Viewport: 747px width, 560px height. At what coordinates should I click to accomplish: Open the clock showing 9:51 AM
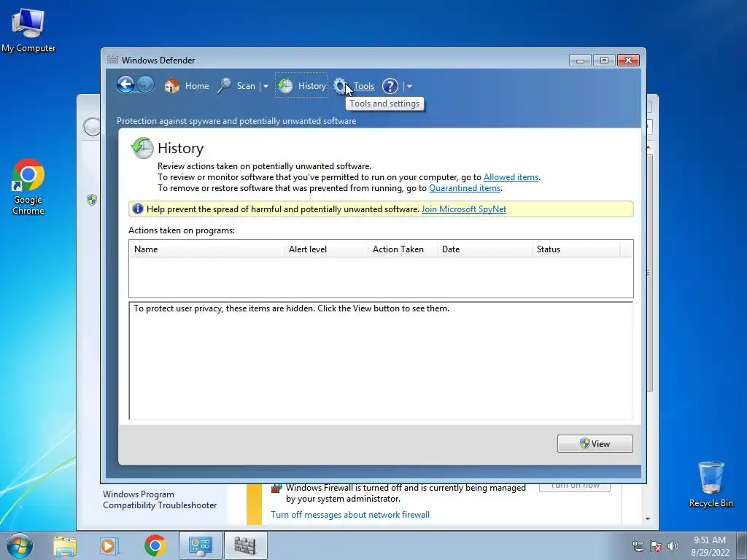coord(710,545)
